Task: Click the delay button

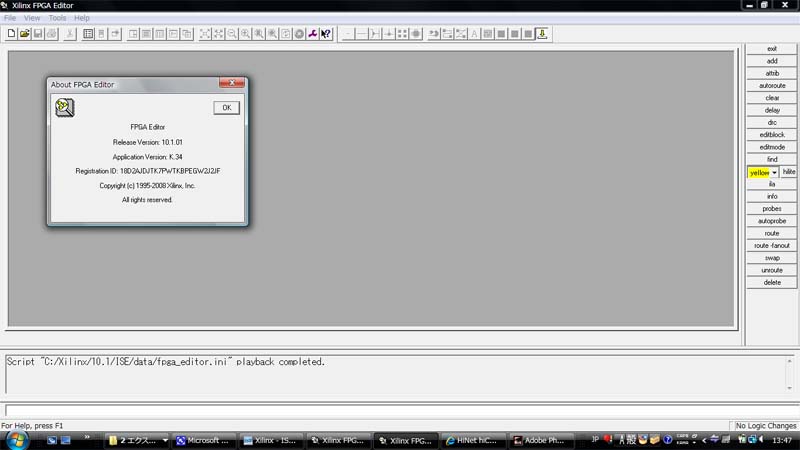Action: tap(771, 110)
